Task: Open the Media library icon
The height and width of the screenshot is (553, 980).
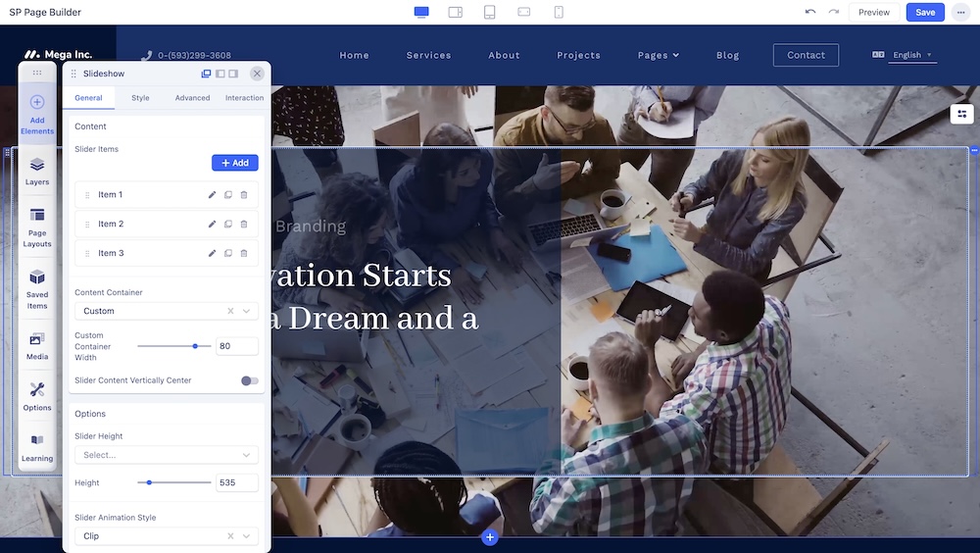Action: (x=37, y=345)
